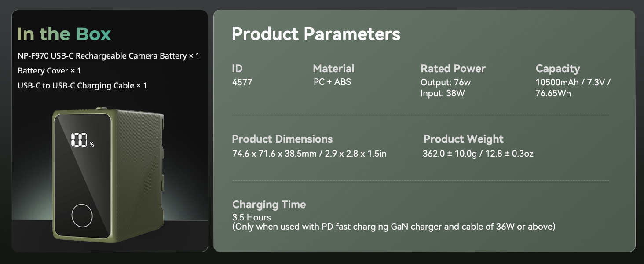Click the "Product Parameters" title
The image size is (644, 264).
[x=316, y=34]
